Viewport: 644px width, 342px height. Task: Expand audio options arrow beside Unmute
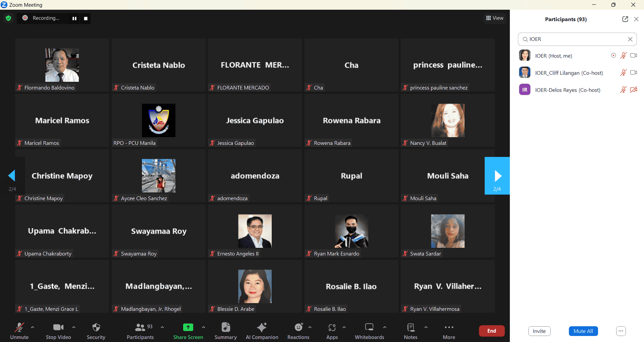click(x=33, y=327)
